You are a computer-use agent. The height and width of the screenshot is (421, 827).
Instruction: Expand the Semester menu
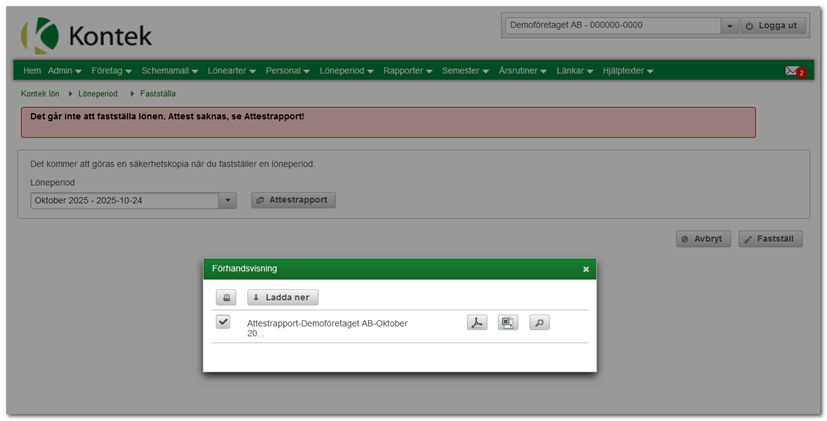(465, 71)
